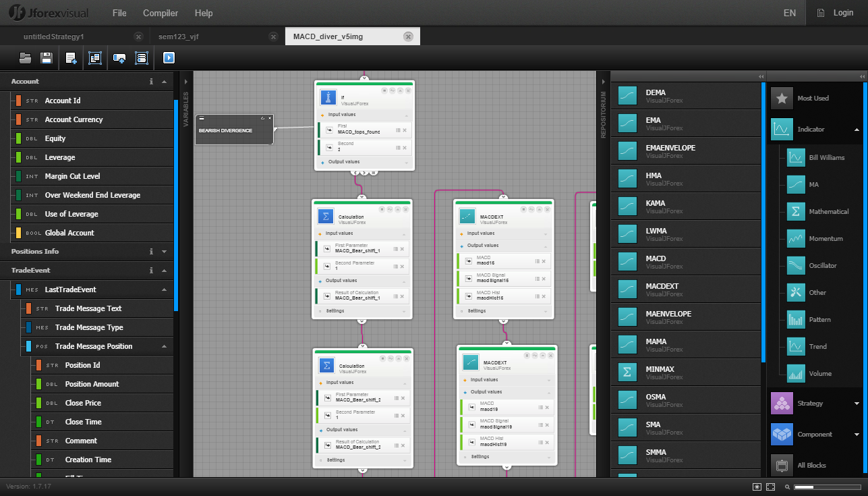Open strategy with the folder toolbar icon
Screen dimensions: 868x496
[x=26, y=58]
